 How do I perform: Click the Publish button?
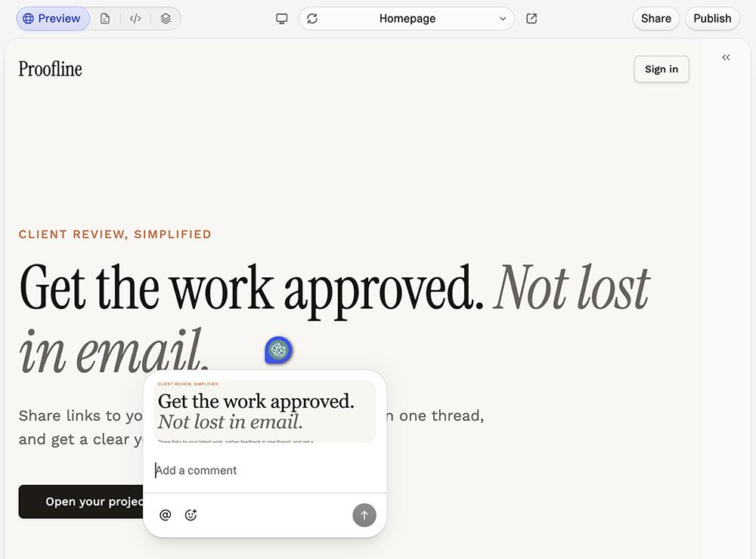tap(712, 19)
